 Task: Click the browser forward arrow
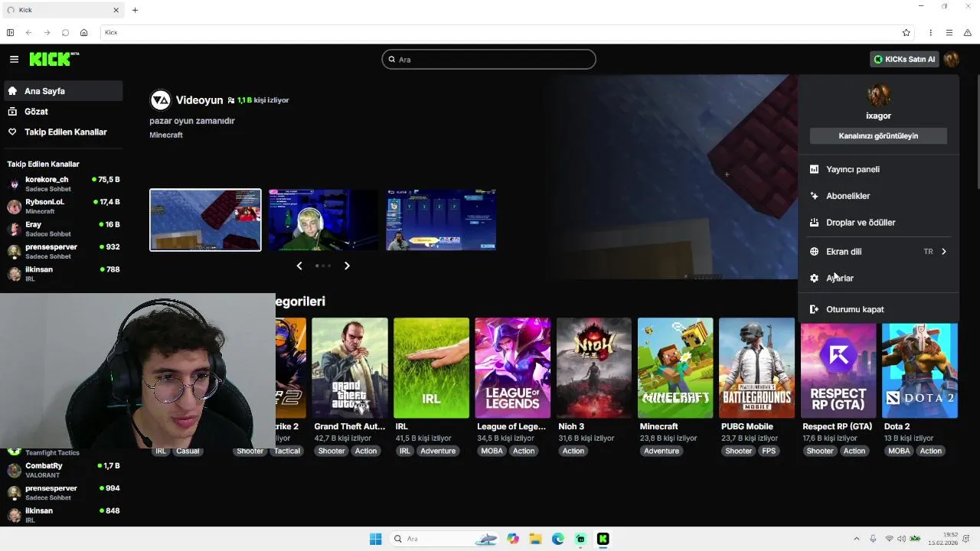[47, 33]
